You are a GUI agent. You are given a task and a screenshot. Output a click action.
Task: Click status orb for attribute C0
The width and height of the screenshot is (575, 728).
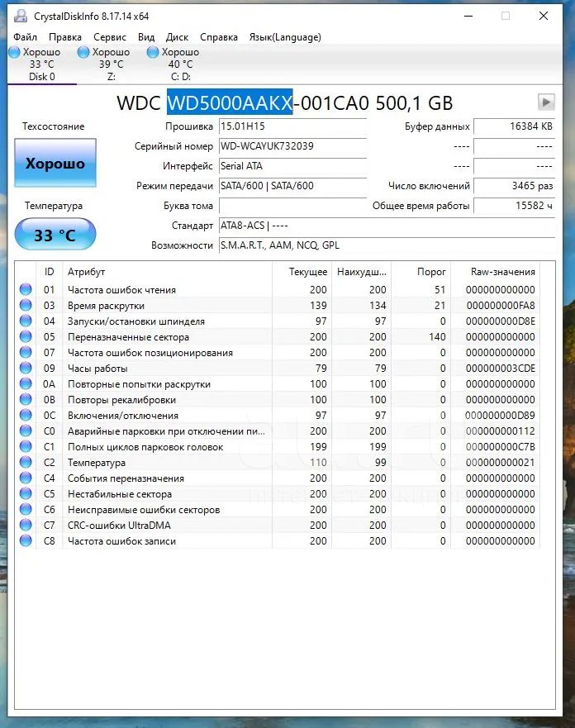[x=26, y=431]
